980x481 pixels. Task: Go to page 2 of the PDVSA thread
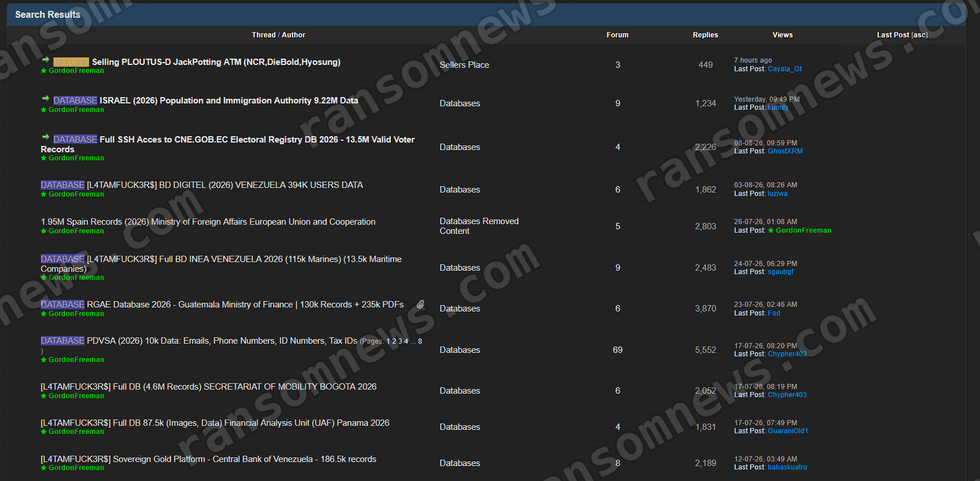(x=394, y=341)
